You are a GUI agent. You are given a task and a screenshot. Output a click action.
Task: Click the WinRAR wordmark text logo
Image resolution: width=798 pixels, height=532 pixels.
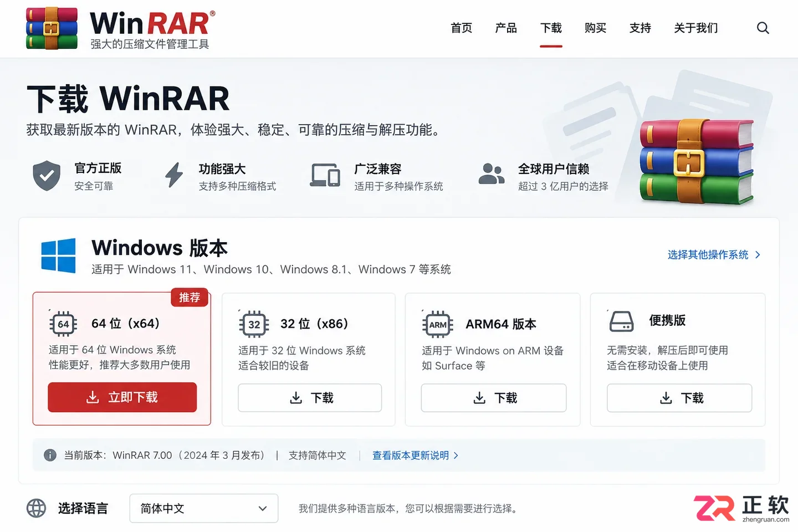(152, 24)
